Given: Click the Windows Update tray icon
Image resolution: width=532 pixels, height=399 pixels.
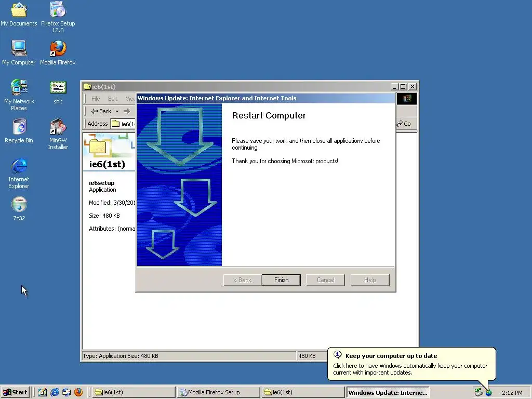Looking at the screenshot, I should 488,393.
